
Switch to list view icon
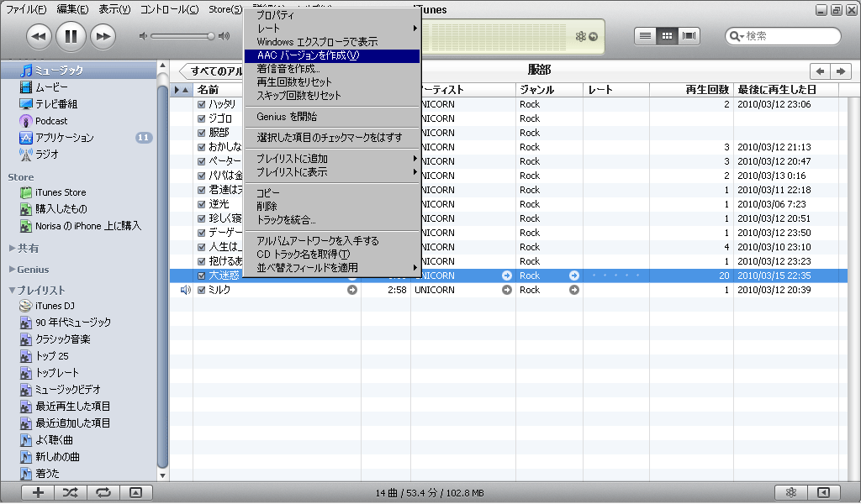click(x=645, y=36)
